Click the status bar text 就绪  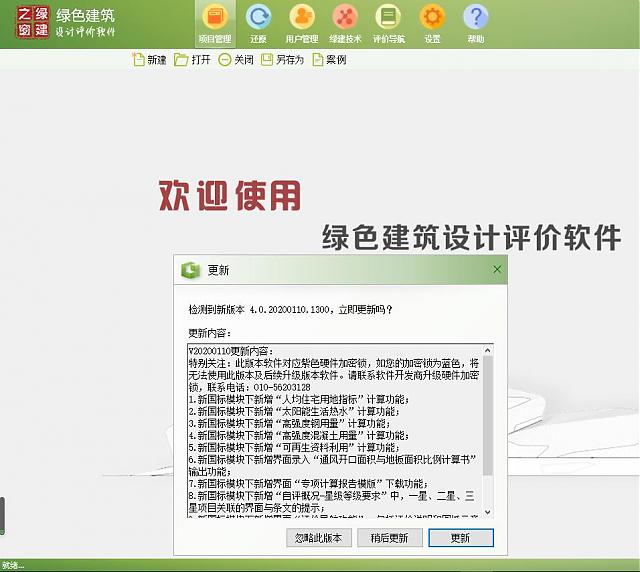12,565
